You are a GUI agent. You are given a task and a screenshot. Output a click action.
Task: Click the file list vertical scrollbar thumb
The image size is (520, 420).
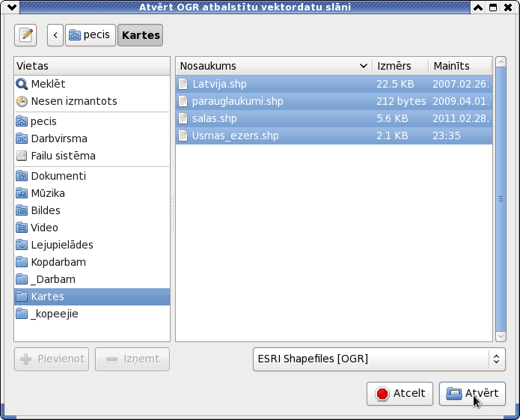coord(501,199)
